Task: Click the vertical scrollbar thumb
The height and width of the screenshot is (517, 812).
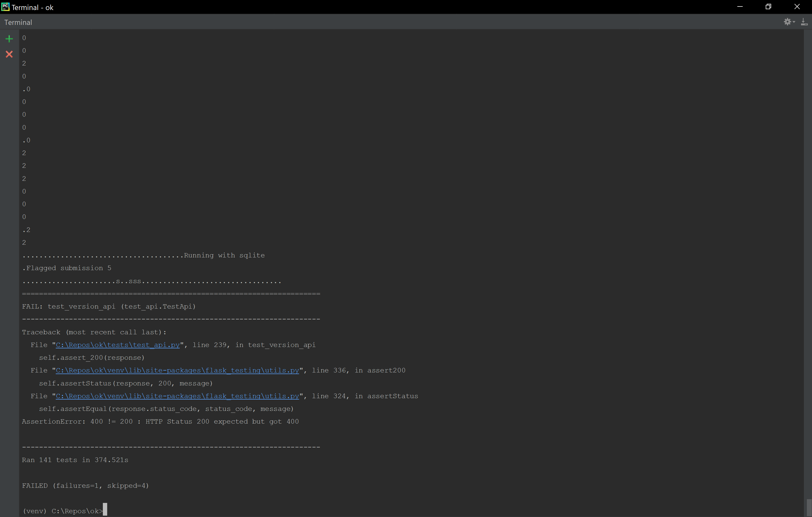Action: [x=809, y=508]
